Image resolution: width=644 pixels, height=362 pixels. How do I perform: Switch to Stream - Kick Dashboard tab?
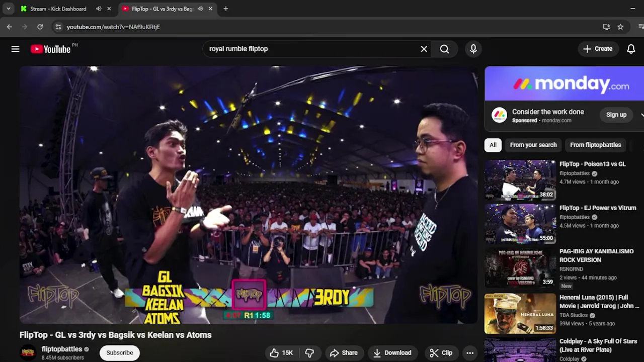(x=58, y=9)
